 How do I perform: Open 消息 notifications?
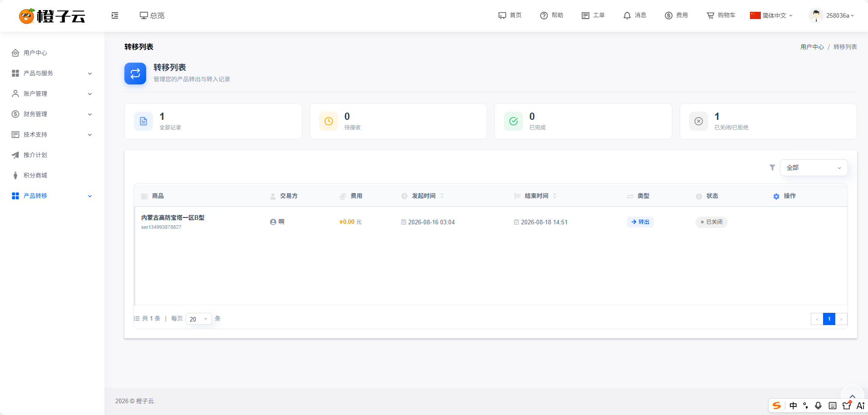635,15
